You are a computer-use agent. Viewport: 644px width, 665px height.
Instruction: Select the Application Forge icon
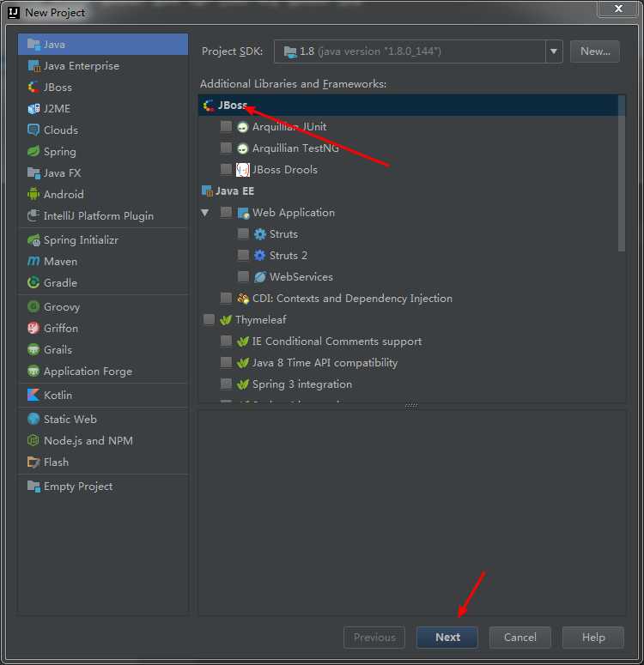pyautogui.click(x=33, y=371)
